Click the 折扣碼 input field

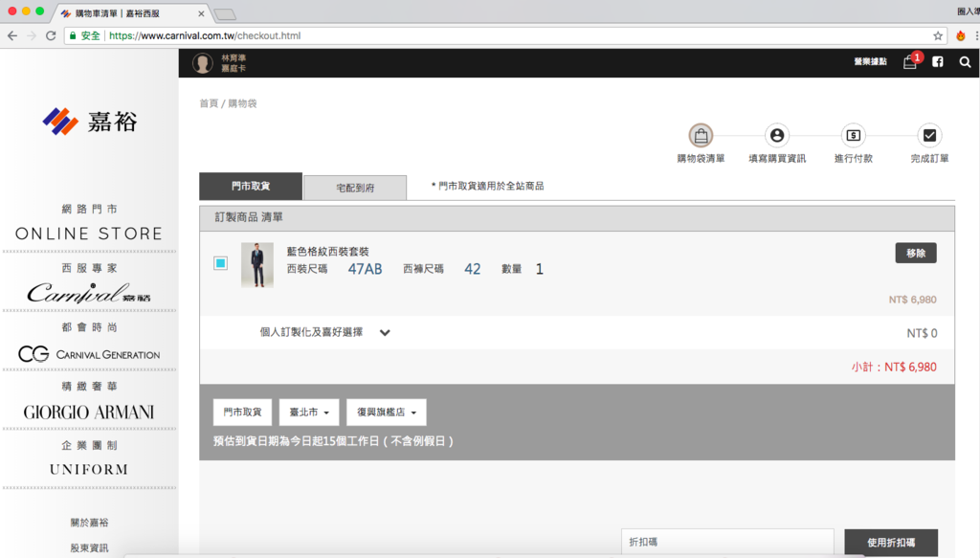(x=727, y=543)
